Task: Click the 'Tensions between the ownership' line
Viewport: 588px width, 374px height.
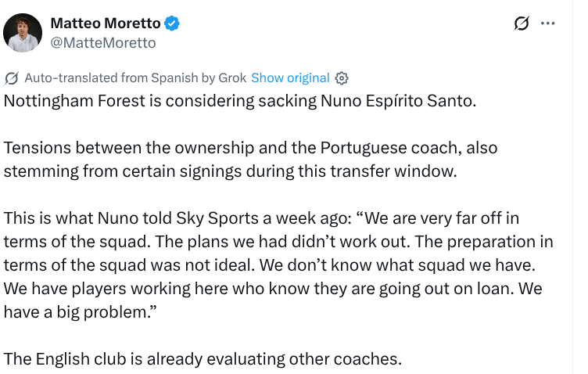Action: click(x=250, y=148)
